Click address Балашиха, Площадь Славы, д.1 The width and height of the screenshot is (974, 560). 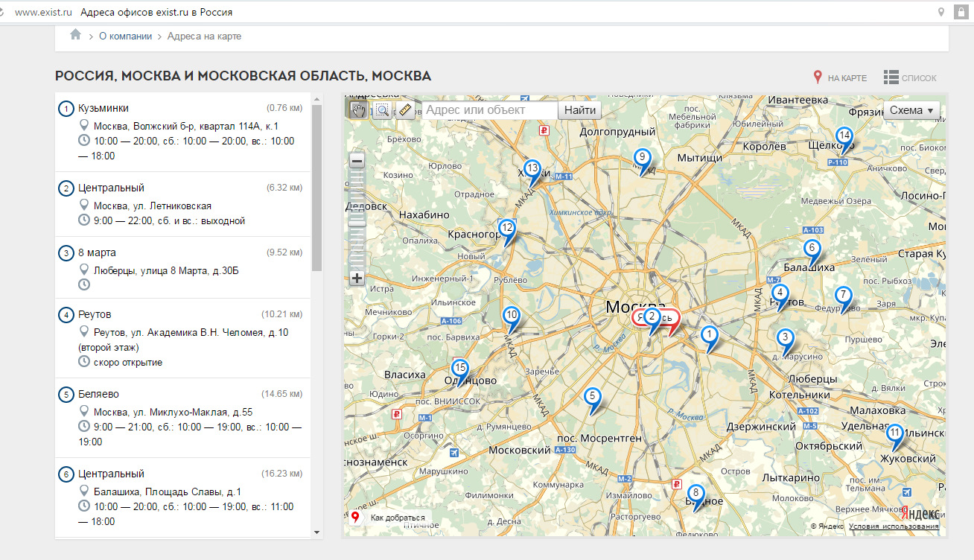pos(168,492)
